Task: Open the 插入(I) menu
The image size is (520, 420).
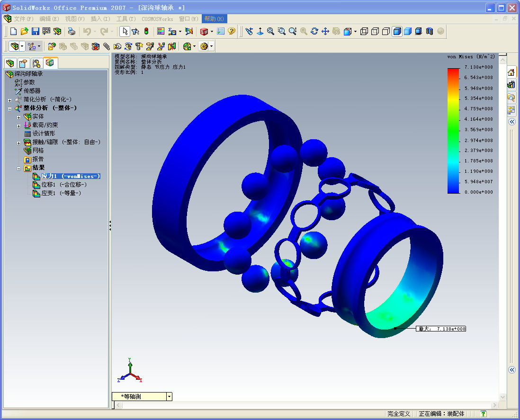Action: [x=100, y=19]
